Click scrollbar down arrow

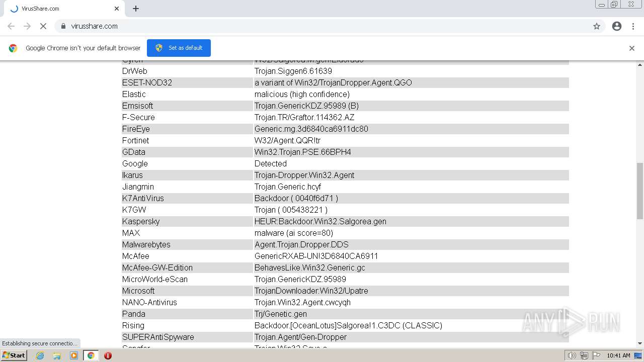(x=640, y=344)
